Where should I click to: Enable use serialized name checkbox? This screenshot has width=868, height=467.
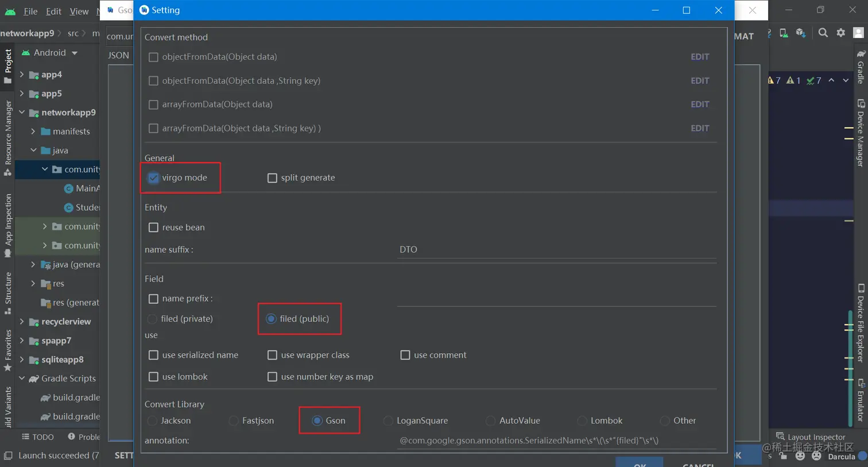coord(153,355)
